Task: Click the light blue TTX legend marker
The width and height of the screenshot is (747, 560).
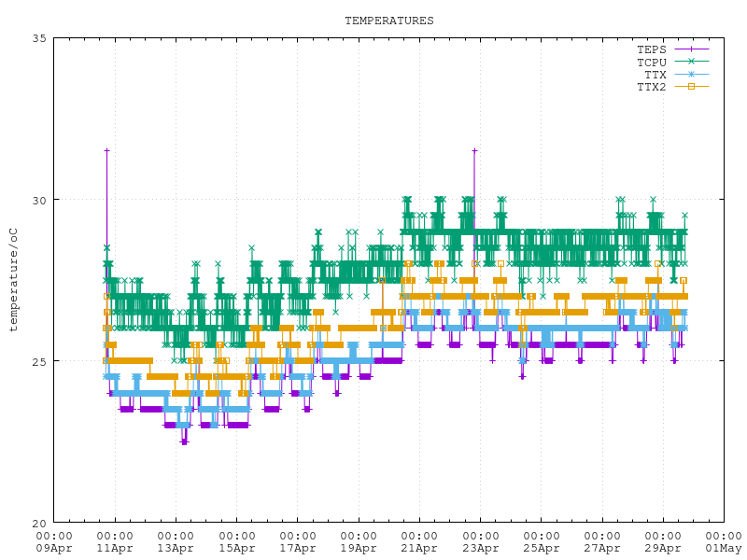Action: pos(692,74)
